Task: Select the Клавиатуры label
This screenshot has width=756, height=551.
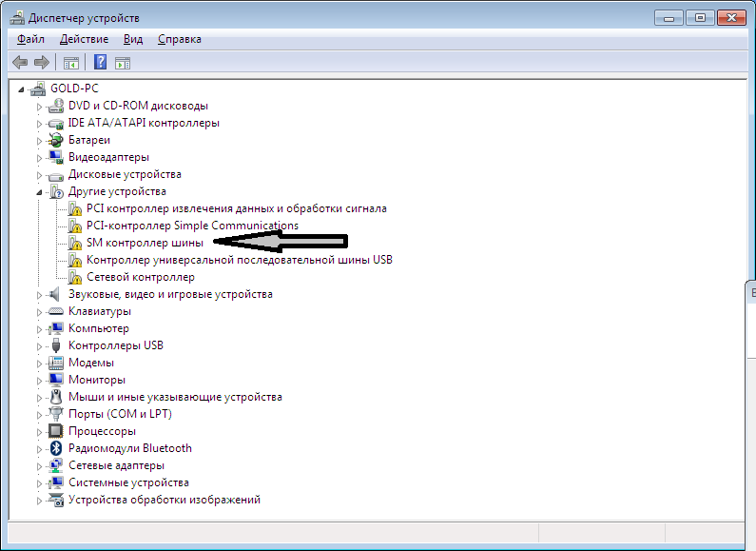Action: [x=100, y=311]
